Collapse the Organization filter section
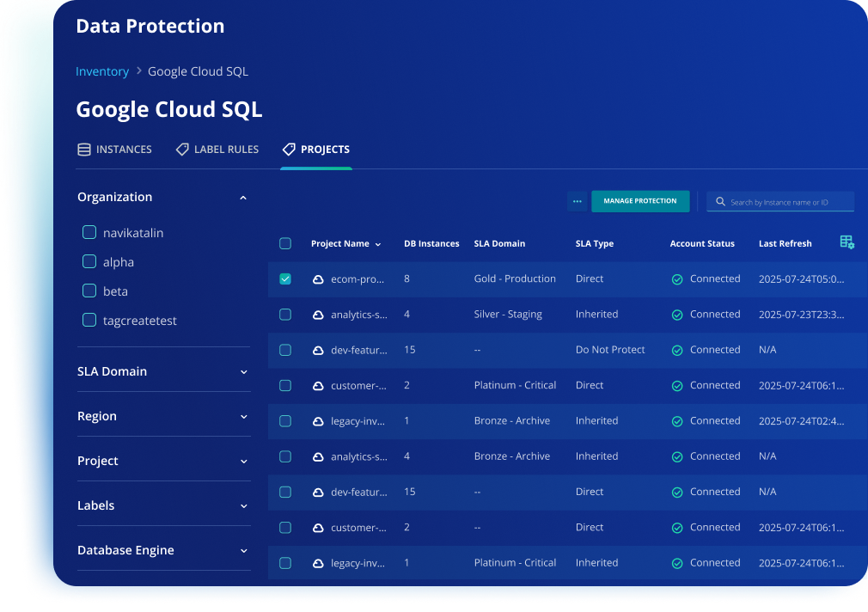Screen dimensions: 868x612 click(x=243, y=197)
